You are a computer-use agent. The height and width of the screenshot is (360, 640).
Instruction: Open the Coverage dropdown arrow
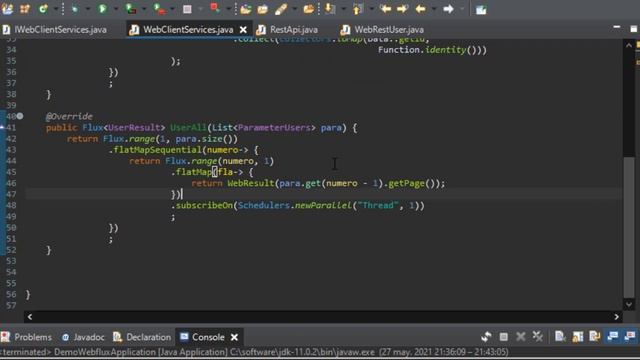coord(143,9)
